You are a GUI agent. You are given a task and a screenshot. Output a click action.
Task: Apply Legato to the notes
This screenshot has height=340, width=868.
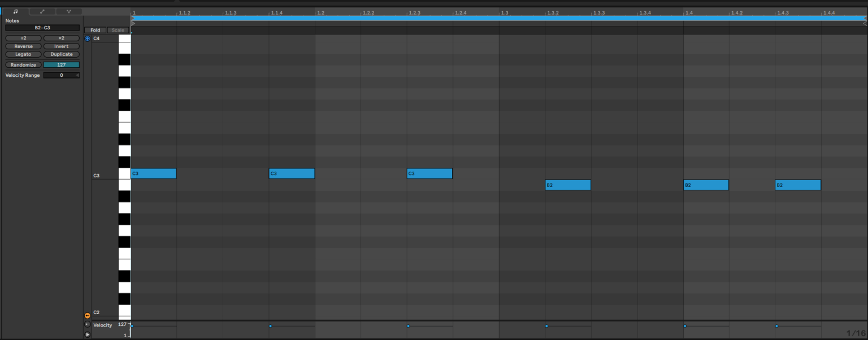[23, 54]
